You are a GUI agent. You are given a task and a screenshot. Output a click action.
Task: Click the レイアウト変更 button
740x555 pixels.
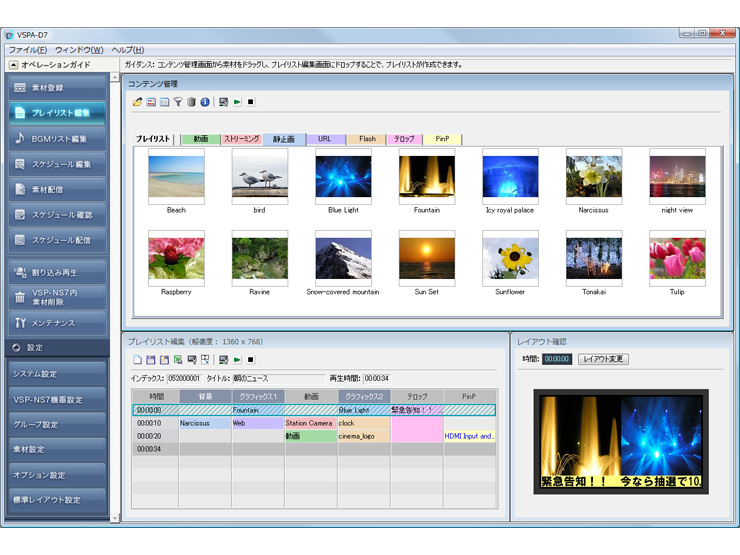pos(603,359)
